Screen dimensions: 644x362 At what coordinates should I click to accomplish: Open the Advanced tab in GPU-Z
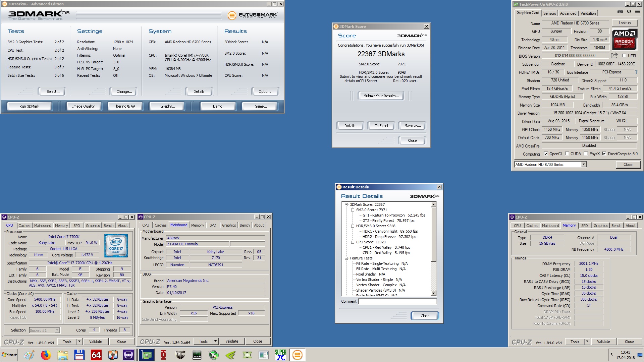pos(568,13)
